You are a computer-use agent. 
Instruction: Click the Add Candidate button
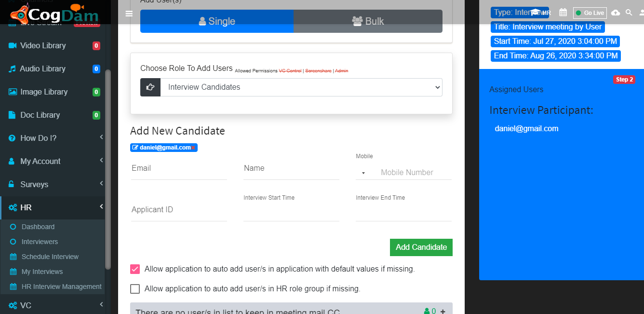pyautogui.click(x=421, y=247)
